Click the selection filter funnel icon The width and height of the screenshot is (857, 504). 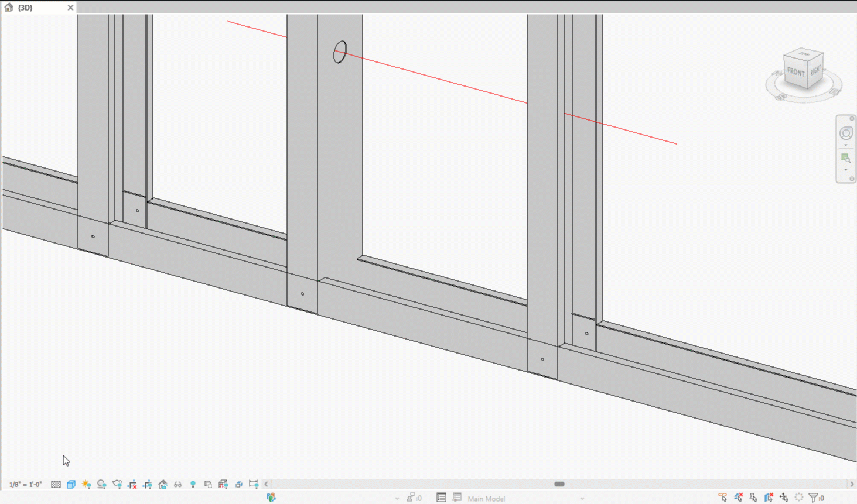click(x=813, y=498)
